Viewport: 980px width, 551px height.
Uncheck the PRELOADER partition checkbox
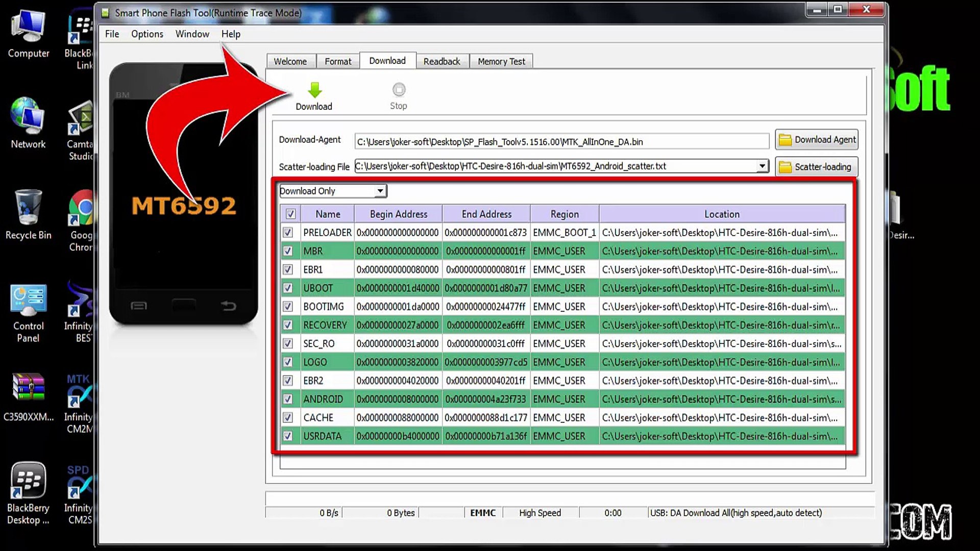tap(288, 233)
